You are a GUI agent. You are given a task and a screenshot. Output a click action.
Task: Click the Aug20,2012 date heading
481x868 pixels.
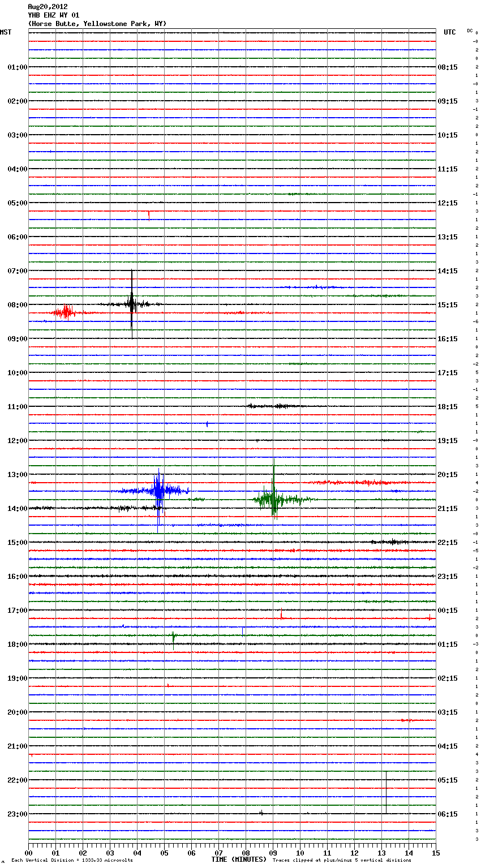(x=48, y=7)
